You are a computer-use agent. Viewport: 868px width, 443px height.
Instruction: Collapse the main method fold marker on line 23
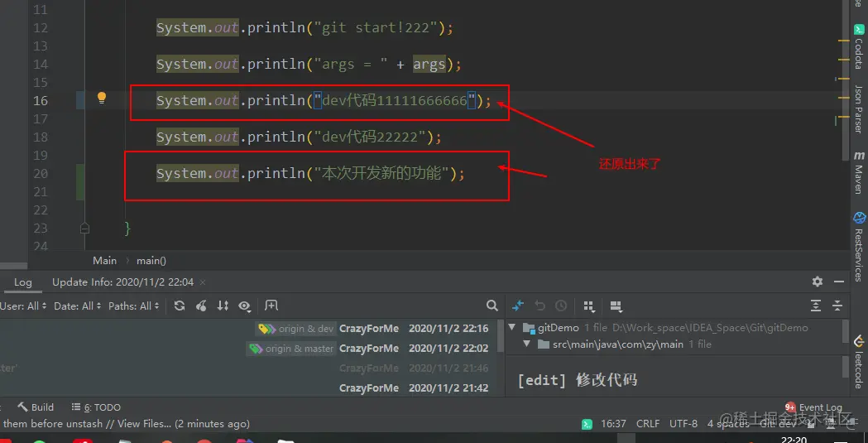(84, 228)
